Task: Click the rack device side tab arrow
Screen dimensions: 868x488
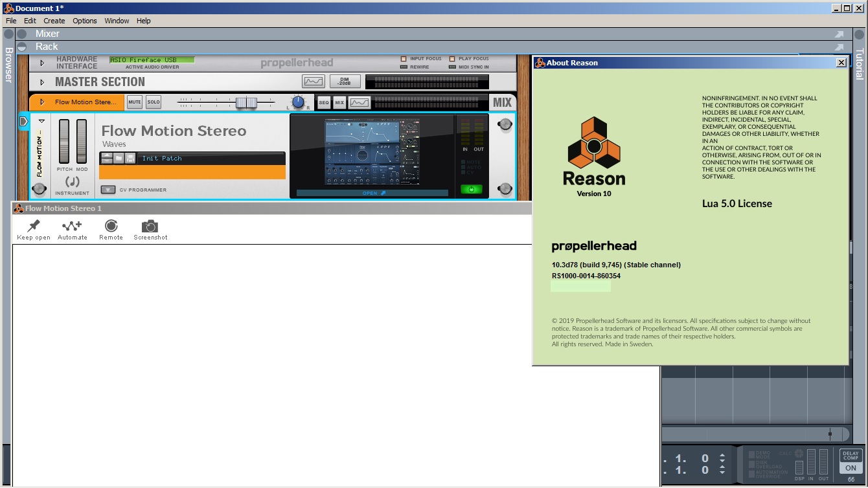Action: [24, 121]
